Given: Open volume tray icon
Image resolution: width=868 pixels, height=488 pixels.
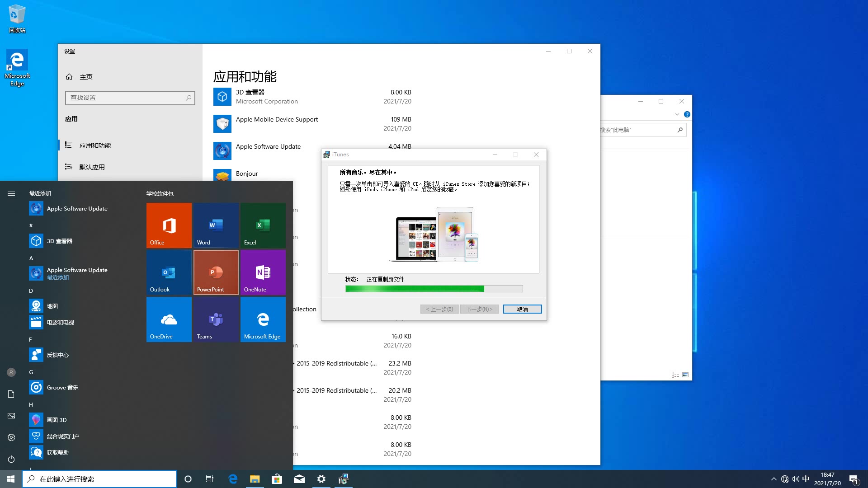Looking at the screenshot, I should coord(795,479).
